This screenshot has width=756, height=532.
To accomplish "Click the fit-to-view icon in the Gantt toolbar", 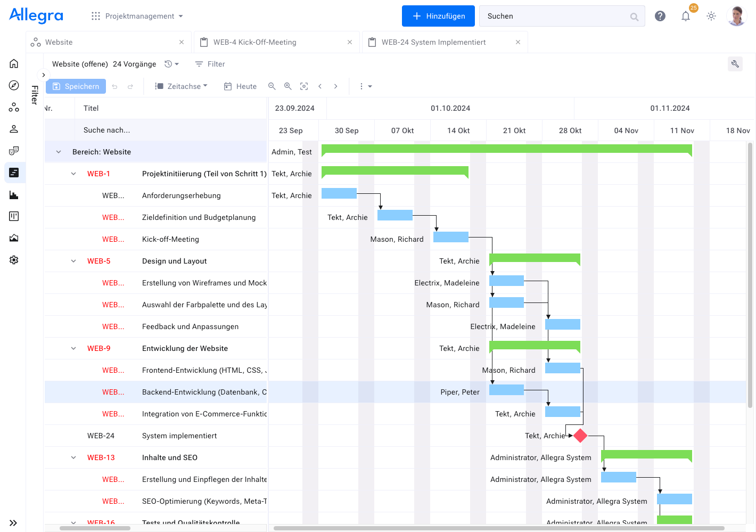I will (304, 86).
